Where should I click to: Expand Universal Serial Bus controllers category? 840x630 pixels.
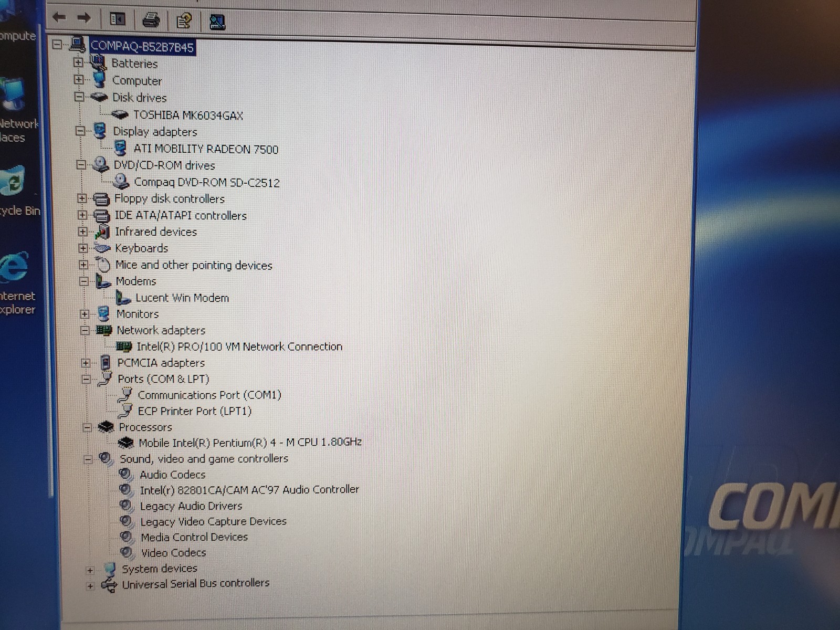(91, 586)
